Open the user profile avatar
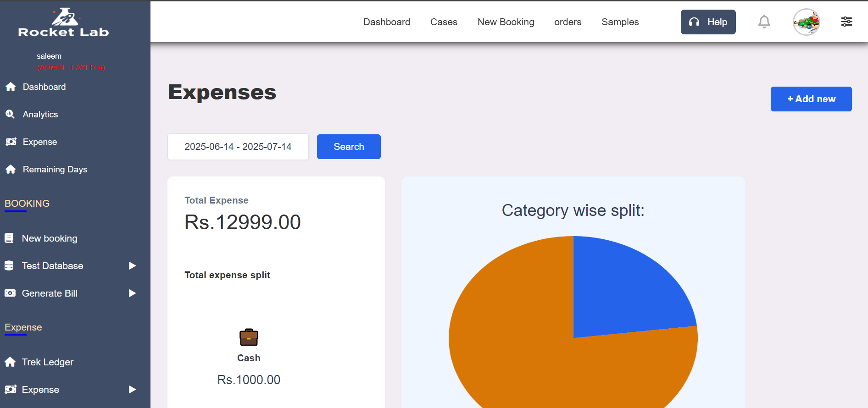The height and width of the screenshot is (408, 868). [807, 22]
